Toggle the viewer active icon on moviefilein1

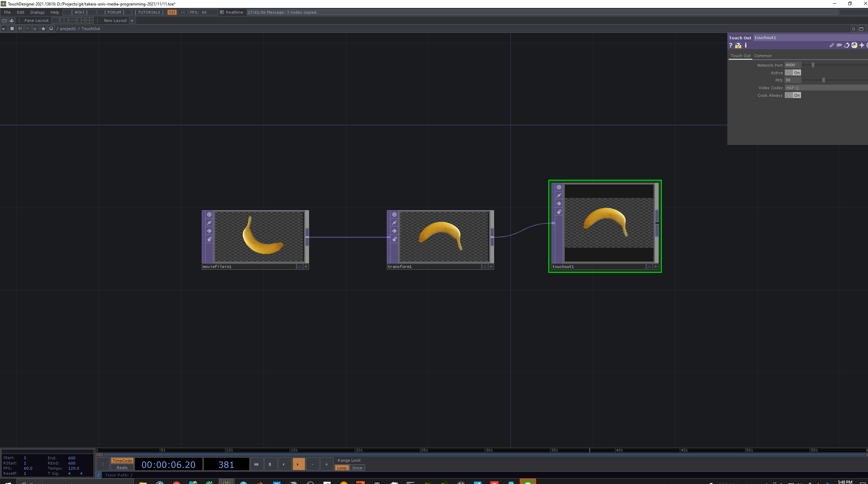(209, 215)
